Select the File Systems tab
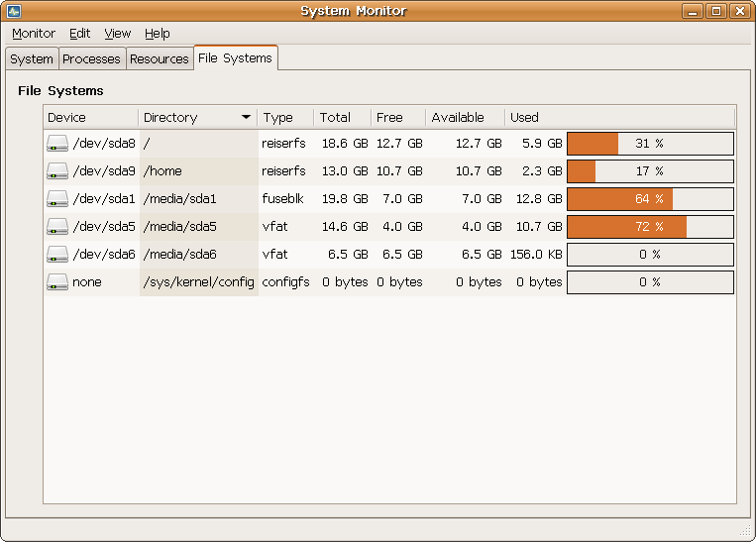The width and height of the screenshot is (756, 542). [235, 57]
